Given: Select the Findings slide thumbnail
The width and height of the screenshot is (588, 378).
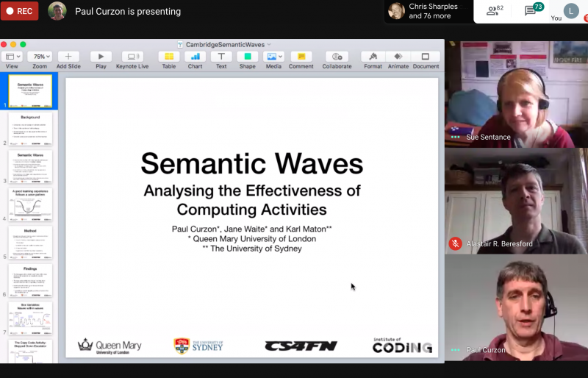Looking at the screenshot, I should (30, 280).
